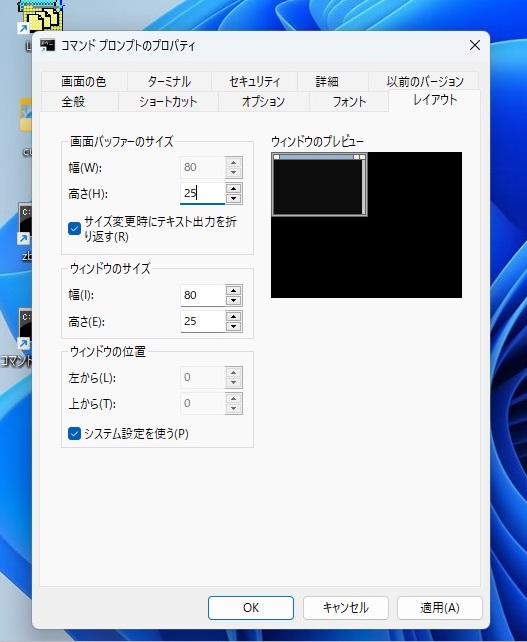Viewport: 527px width, 642px height.
Task: Switch to the フォント tab
Action: pyautogui.click(x=349, y=101)
